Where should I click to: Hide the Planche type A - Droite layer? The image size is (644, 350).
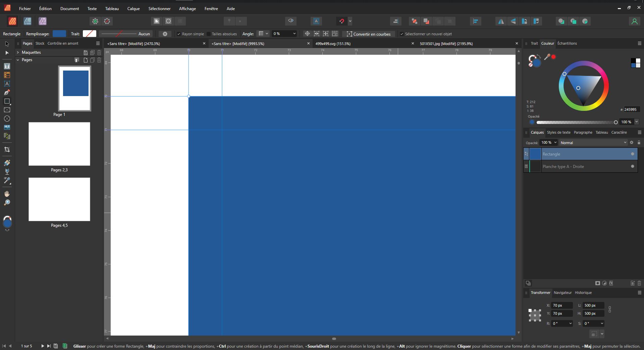point(633,166)
